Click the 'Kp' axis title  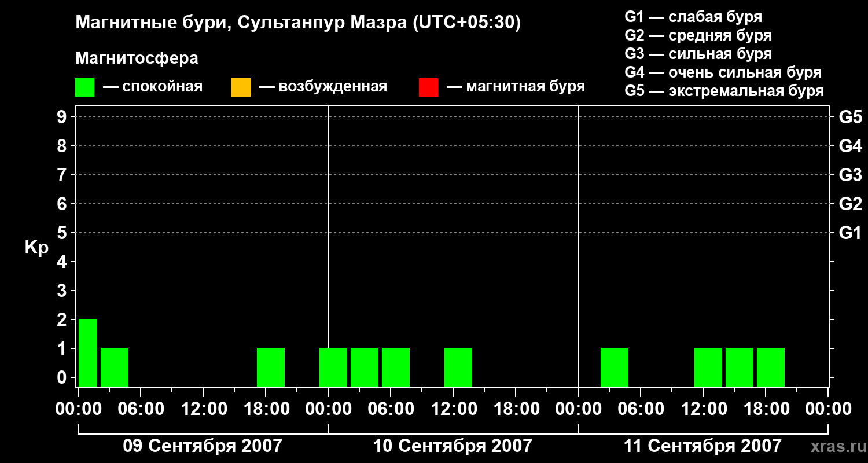(x=36, y=248)
